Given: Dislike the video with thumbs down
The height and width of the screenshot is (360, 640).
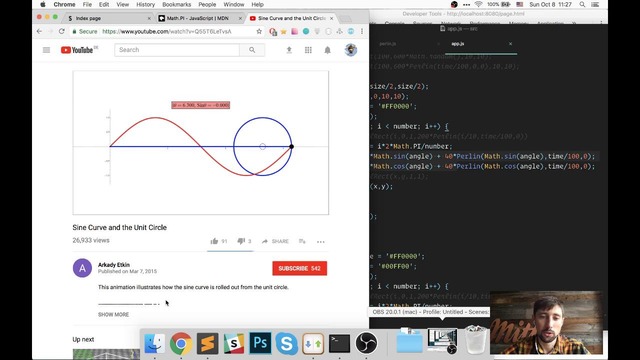Looking at the screenshot, I should pyautogui.click(x=241, y=241).
